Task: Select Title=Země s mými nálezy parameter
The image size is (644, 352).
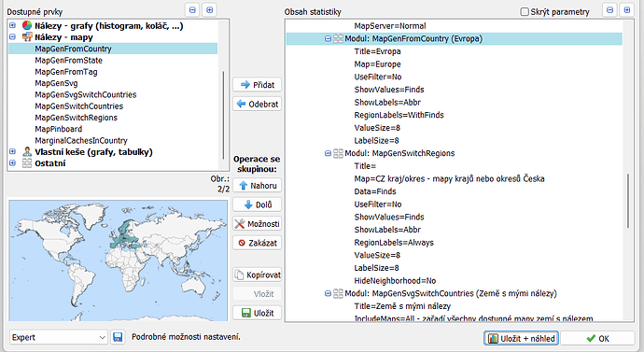Action: 402,306
